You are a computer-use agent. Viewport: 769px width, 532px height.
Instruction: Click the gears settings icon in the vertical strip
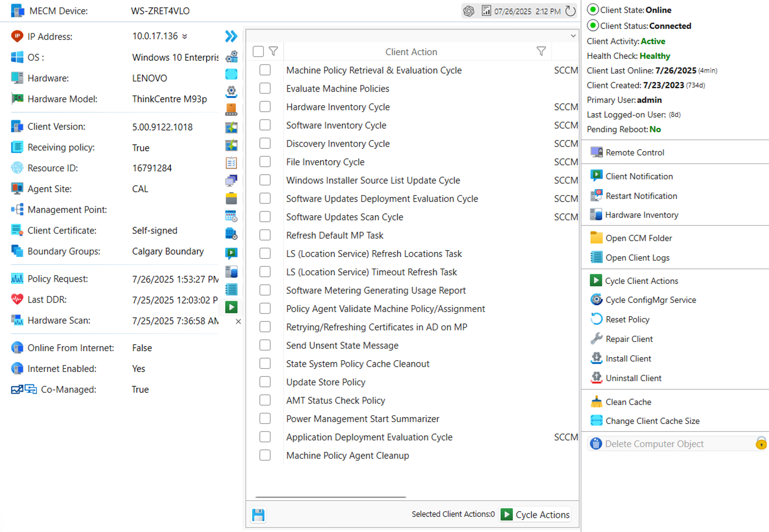point(231,57)
